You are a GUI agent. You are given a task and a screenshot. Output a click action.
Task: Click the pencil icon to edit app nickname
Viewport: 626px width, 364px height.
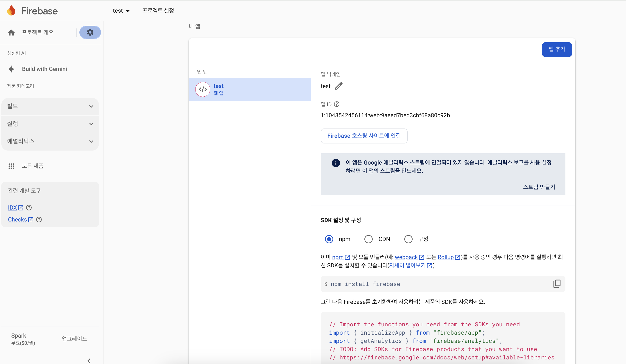339,86
